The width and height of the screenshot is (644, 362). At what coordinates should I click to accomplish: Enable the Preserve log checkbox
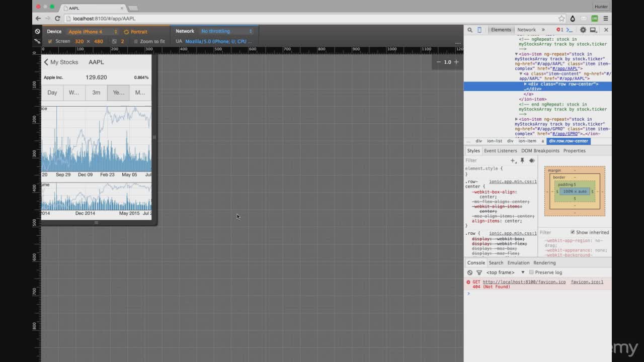click(531, 273)
